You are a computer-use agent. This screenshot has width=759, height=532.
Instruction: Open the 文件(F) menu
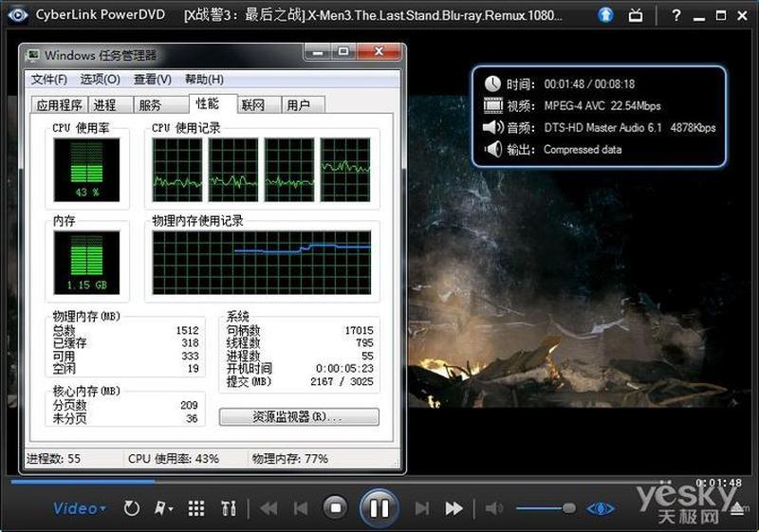(49, 80)
